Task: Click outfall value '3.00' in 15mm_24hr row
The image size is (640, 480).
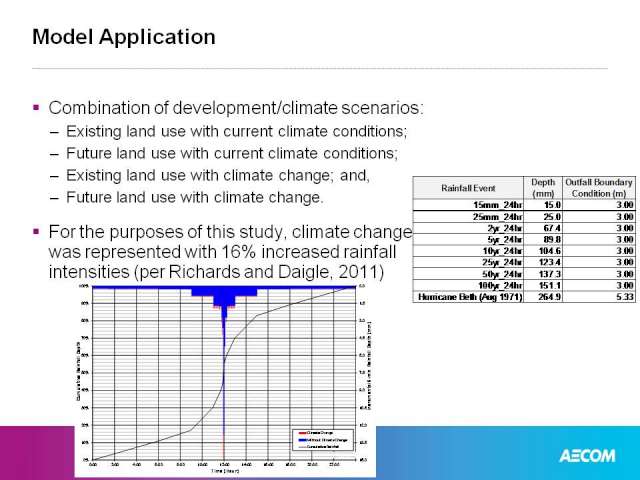Action: (x=625, y=205)
